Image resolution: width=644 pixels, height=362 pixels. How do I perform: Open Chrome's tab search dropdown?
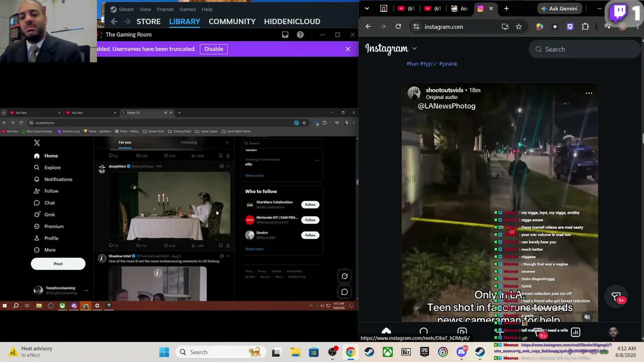point(367,9)
